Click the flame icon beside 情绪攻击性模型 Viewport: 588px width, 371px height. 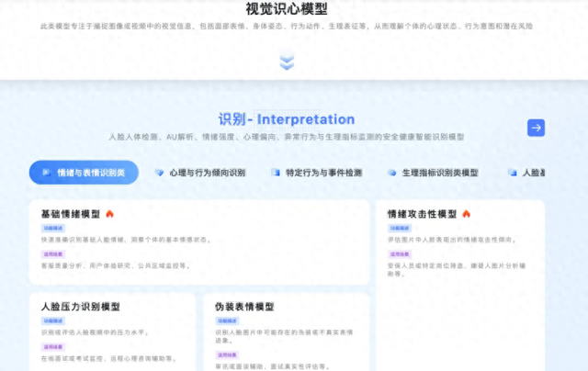(466, 214)
